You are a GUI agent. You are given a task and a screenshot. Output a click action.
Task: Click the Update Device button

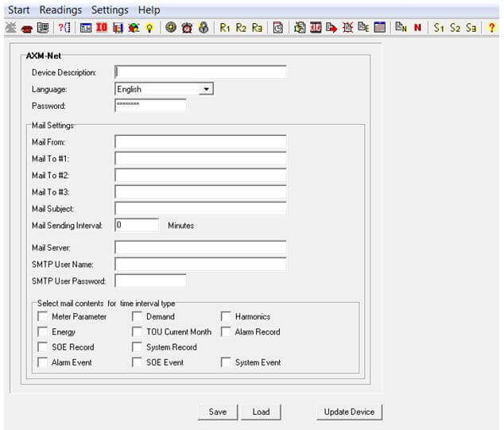point(349,412)
